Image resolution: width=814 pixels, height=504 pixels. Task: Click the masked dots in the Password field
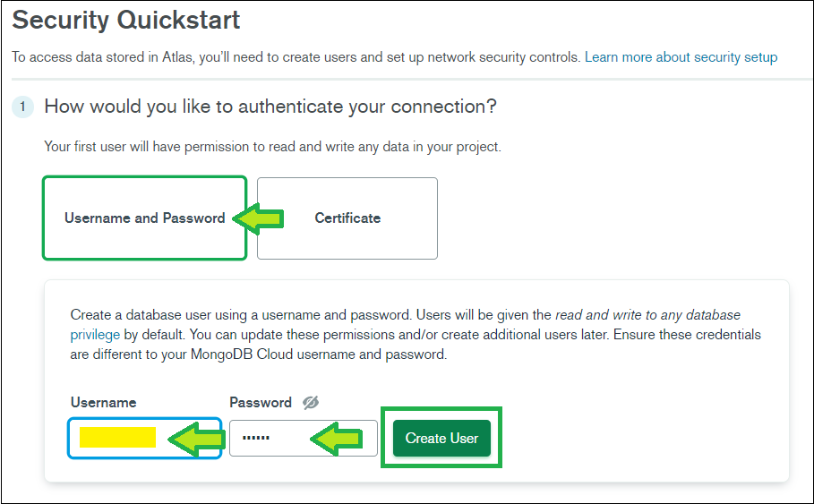(x=256, y=438)
